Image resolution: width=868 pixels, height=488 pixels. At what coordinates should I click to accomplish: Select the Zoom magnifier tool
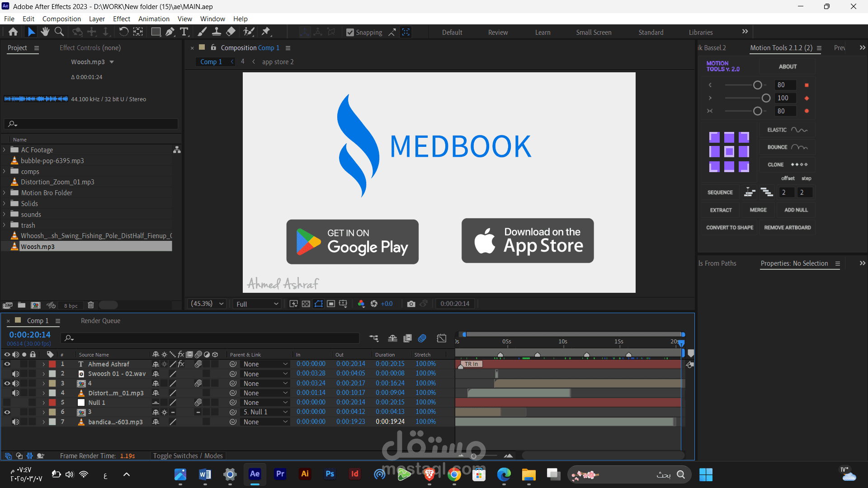(59, 32)
